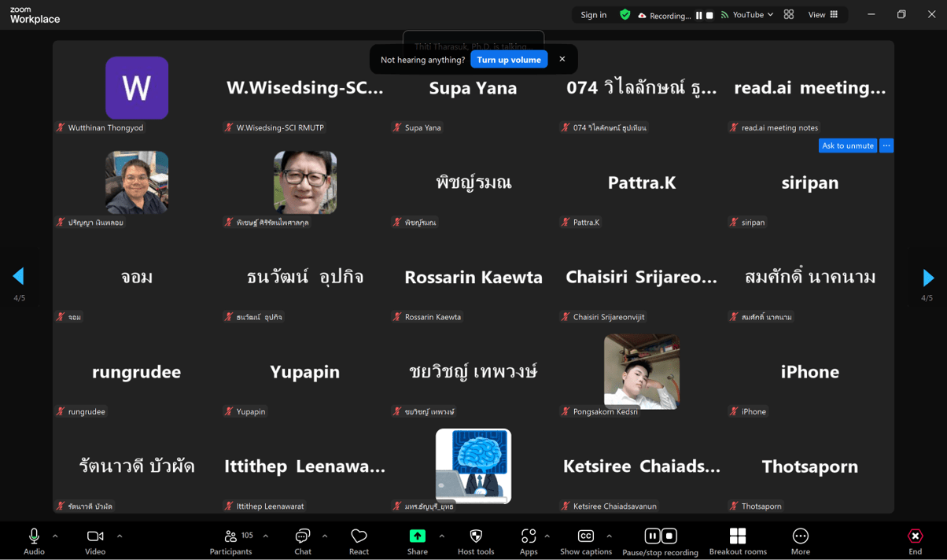Dismiss the Not hearing anything notification
The width and height of the screenshot is (947, 560).
[x=562, y=59]
